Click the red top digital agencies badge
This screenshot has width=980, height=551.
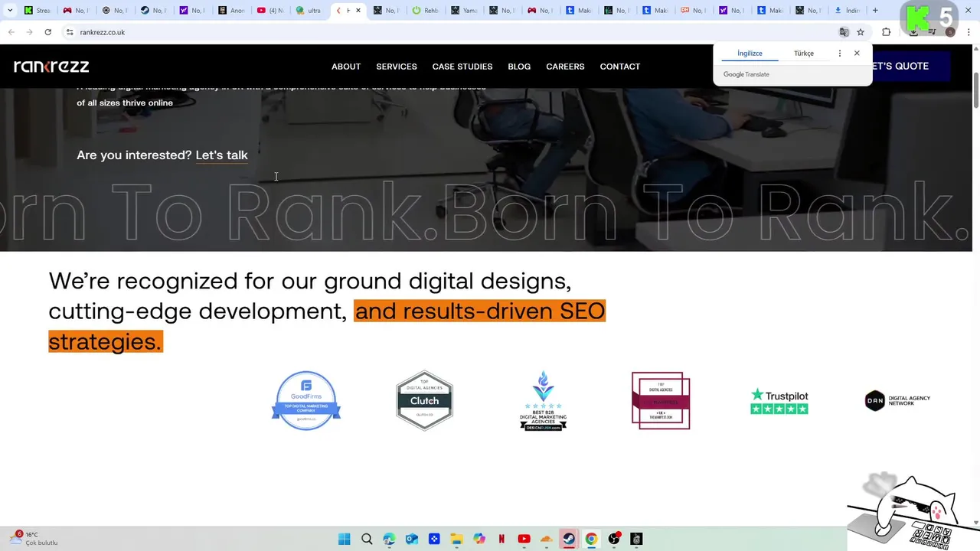[661, 400]
